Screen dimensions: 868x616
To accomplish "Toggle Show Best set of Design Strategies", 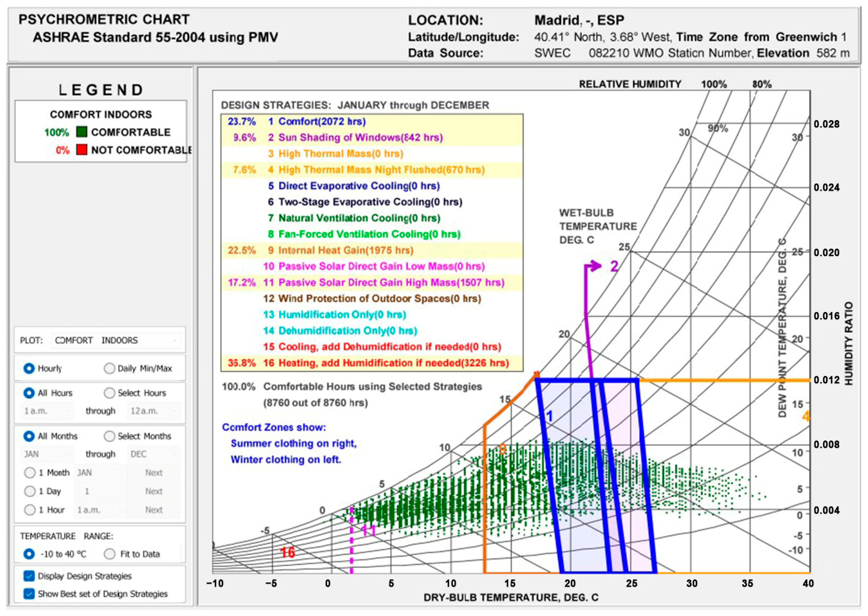I will [29, 594].
